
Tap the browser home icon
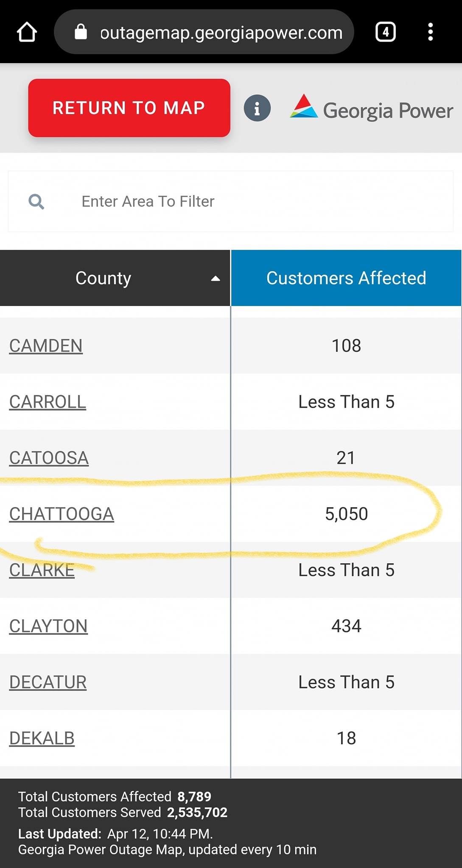[x=27, y=32]
